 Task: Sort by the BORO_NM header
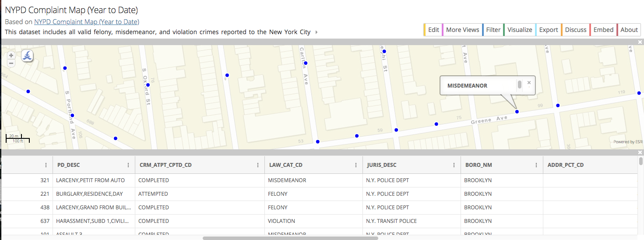[x=478, y=165]
